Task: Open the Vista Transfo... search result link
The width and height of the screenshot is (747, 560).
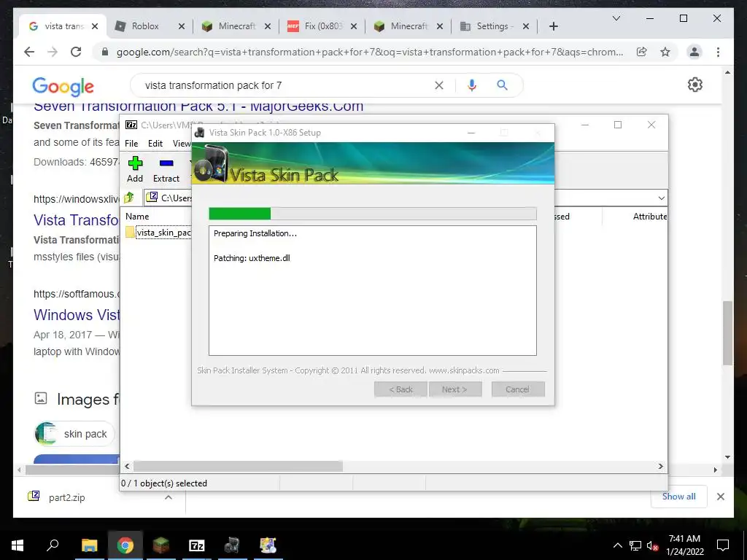Action: (76, 220)
